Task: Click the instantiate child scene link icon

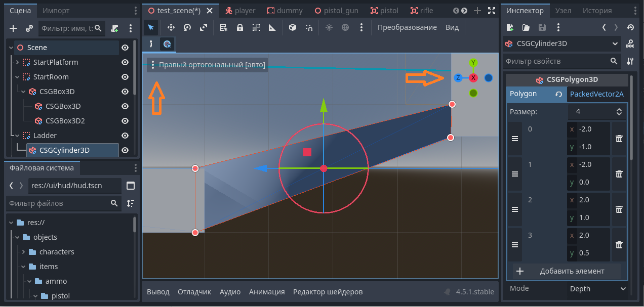Action: [x=29, y=28]
